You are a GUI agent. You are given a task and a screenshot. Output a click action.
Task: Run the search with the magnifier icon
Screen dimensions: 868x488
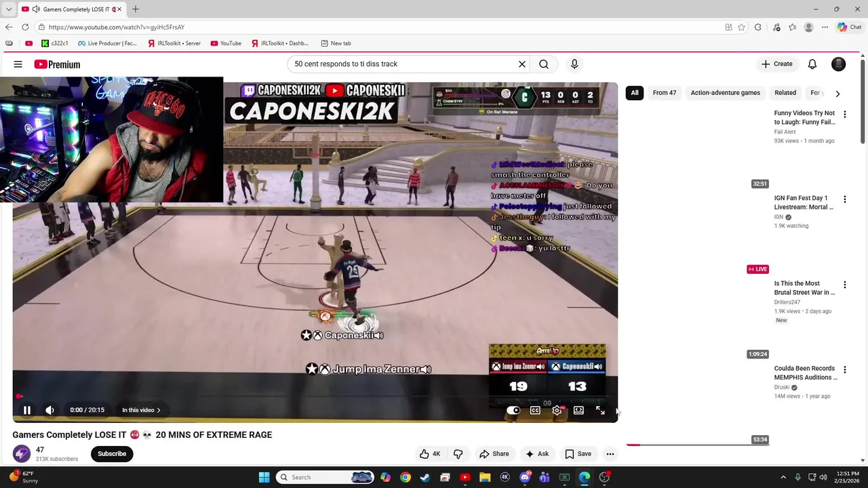544,64
